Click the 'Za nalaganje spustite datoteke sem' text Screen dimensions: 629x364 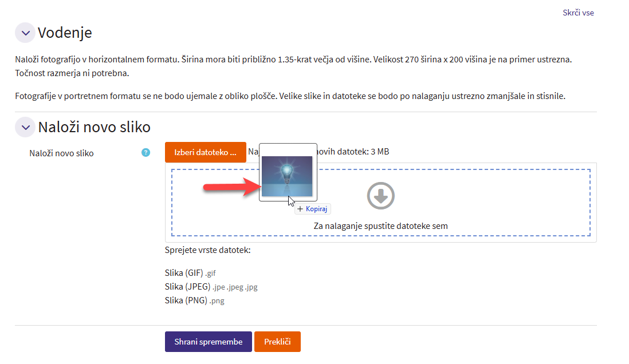coord(380,226)
